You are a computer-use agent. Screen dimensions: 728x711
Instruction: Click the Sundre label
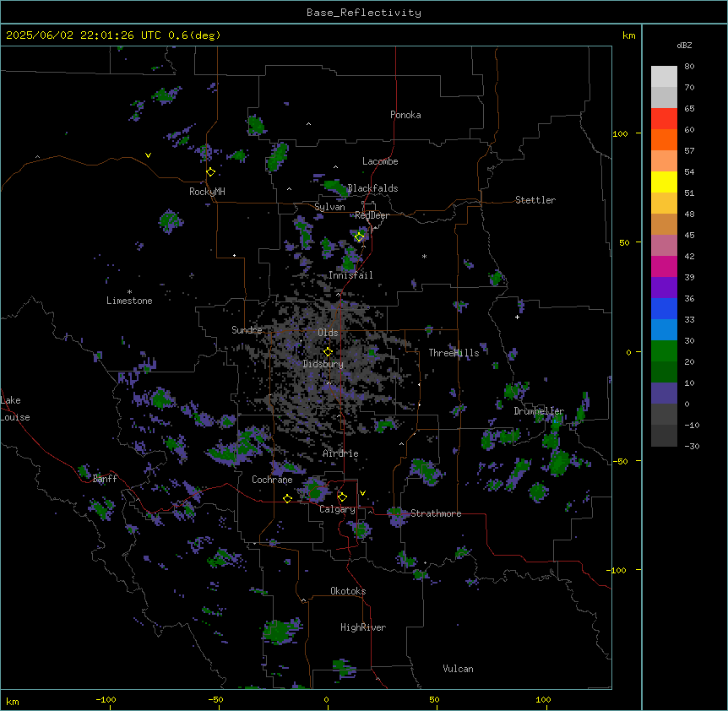click(247, 330)
